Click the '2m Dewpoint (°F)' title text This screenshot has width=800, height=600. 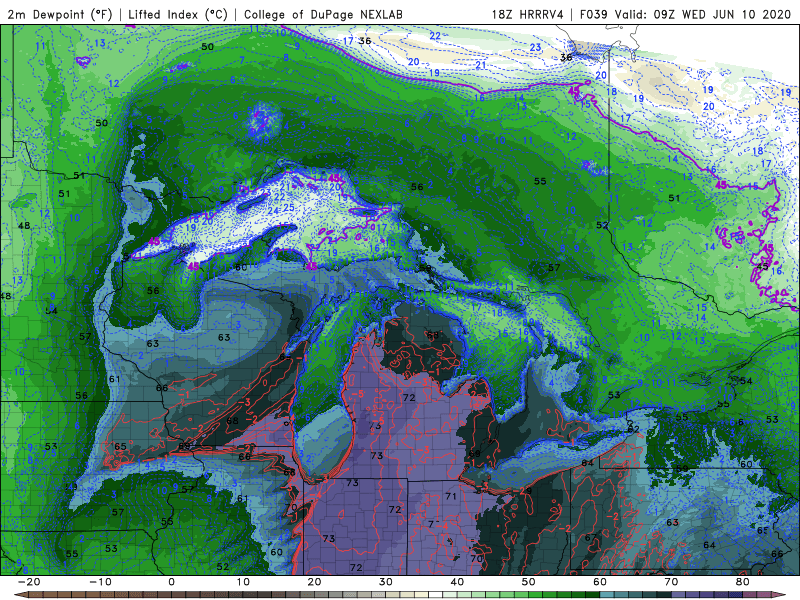pyautogui.click(x=60, y=15)
